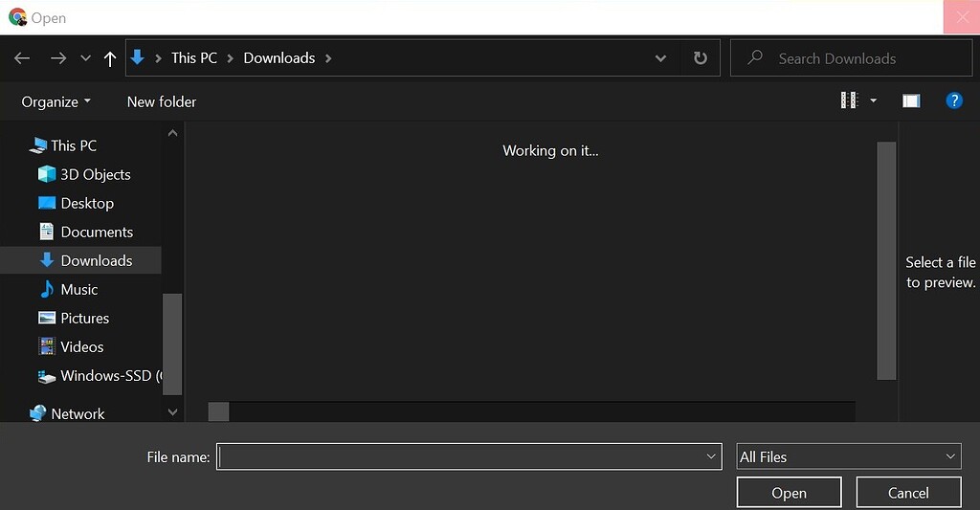
Task: Select Downloads in the sidebar
Action: (x=80, y=260)
